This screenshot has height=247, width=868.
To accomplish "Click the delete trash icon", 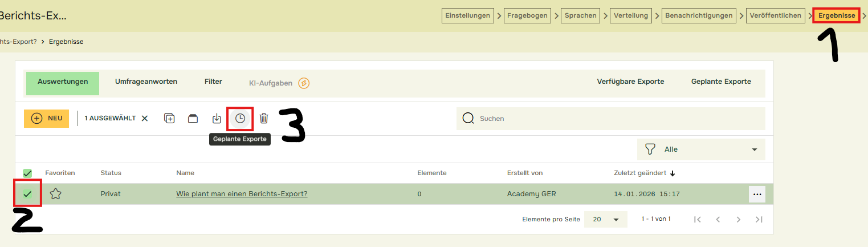I will click(264, 118).
